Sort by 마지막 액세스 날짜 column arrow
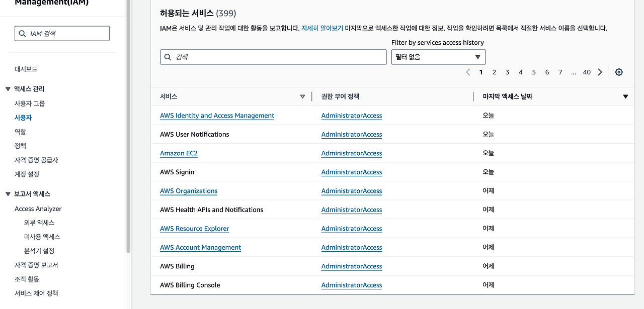Image resolution: width=644 pixels, height=309 pixels. click(625, 96)
